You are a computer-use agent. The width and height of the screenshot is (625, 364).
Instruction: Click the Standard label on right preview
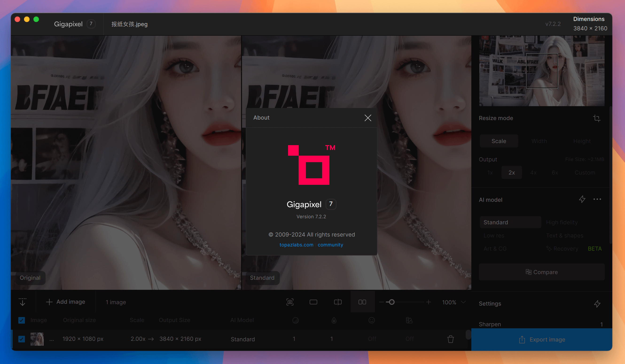pyautogui.click(x=262, y=278)
